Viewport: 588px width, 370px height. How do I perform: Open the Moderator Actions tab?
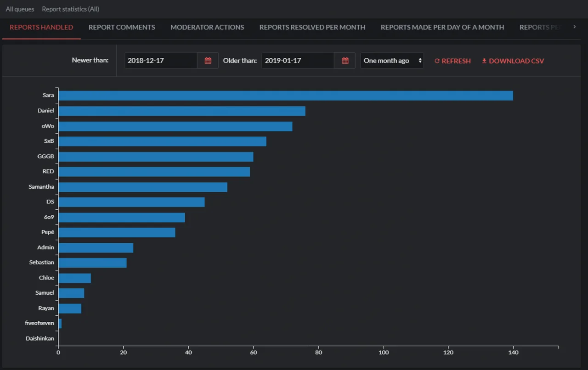click(x=207, y=28)
